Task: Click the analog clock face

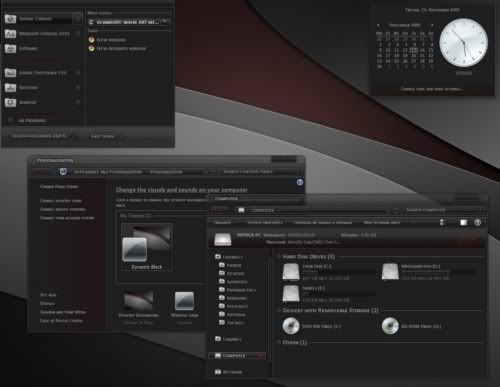Action: click(x=463, y=43)
